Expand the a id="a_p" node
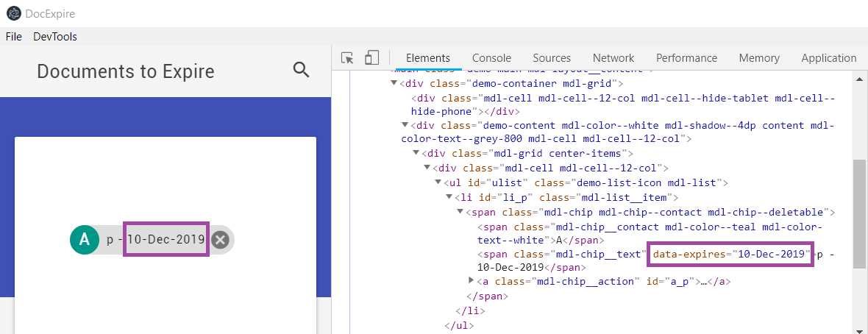This screenshot has height=334, width=868. coord(471,280)
